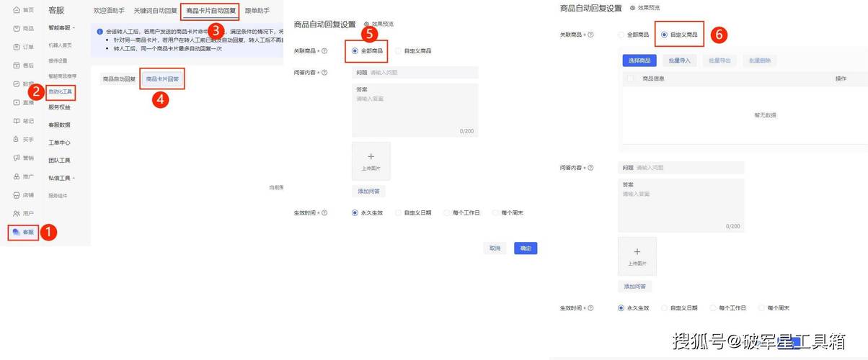The image size is (868, 360).
Task: Open the 店铺 shop sidebar icon
Action: [x=17, y=195]
